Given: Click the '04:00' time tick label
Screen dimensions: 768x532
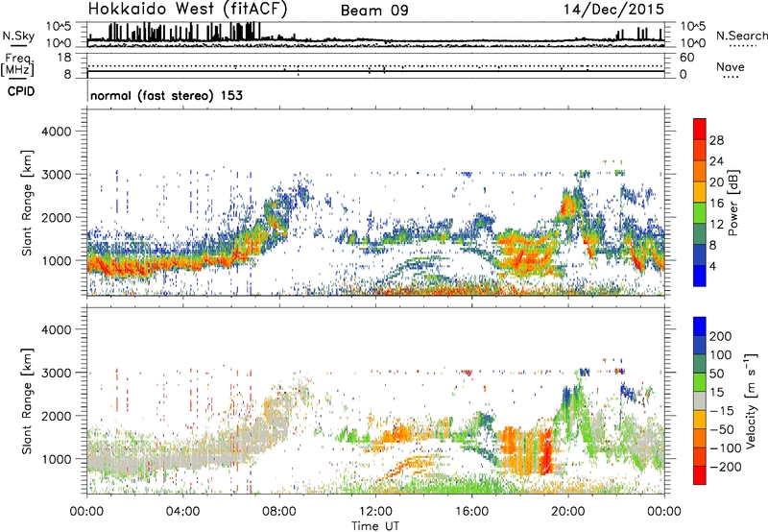Looking at the screenshot, I should pyautogui.click(x=183, y=512).
